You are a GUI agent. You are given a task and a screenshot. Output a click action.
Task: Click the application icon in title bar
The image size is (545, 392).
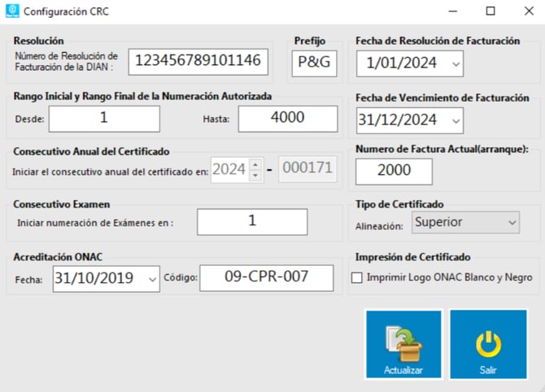(11, 12)
